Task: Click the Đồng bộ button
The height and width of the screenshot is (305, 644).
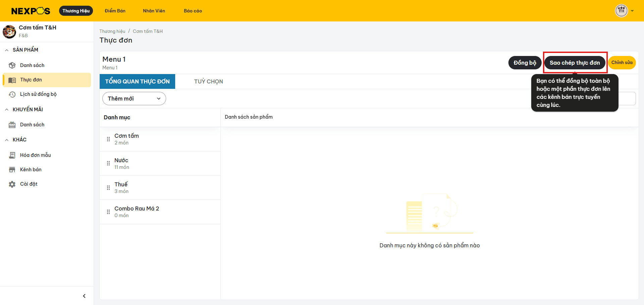Action: (525, 63)
